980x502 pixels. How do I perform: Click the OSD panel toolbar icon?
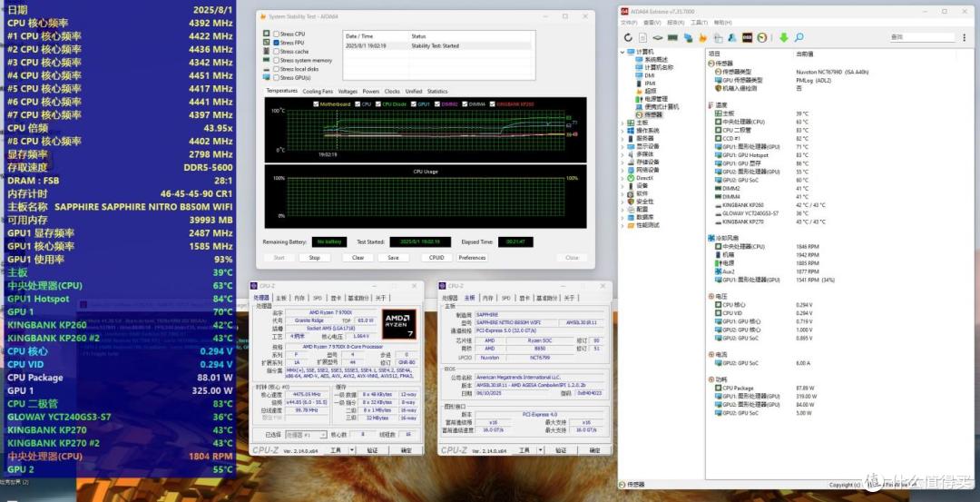pos(747,37)
